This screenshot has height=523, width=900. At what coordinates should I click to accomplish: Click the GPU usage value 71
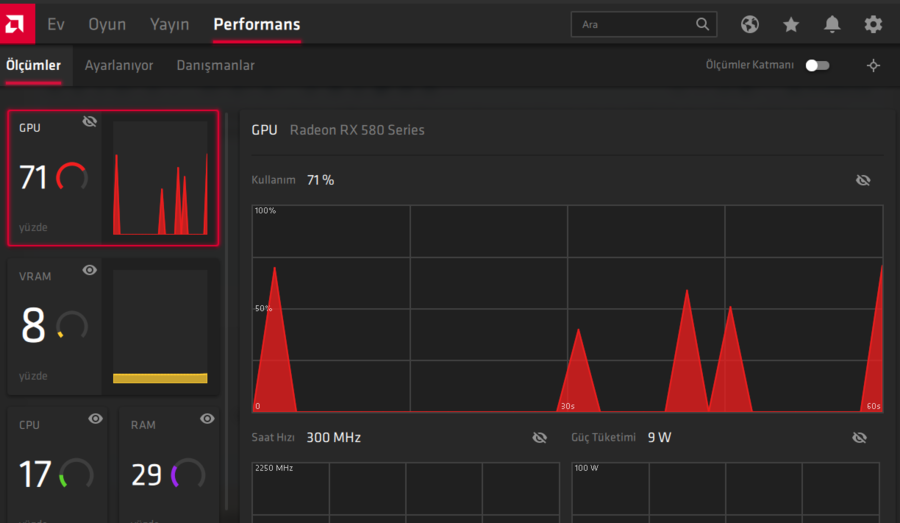[33, 177]
